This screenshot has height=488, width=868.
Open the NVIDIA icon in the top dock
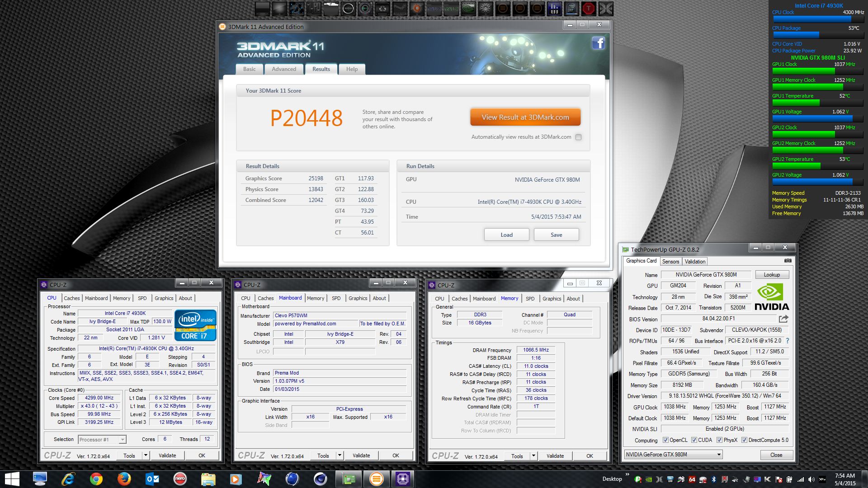click(468, 8)
